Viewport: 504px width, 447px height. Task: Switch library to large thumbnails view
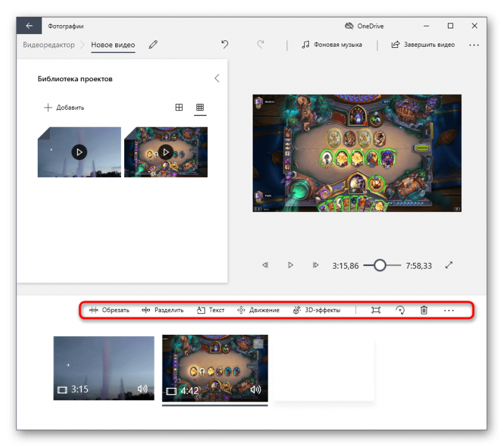tap(179, 108)
